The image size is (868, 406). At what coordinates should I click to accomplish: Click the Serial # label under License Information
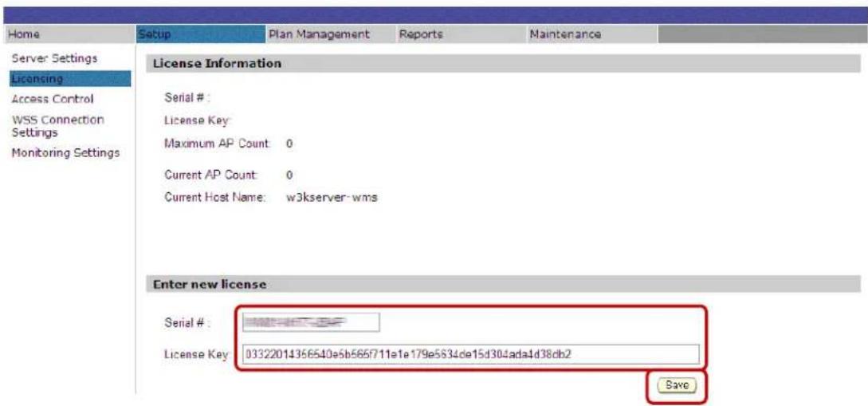187,97
